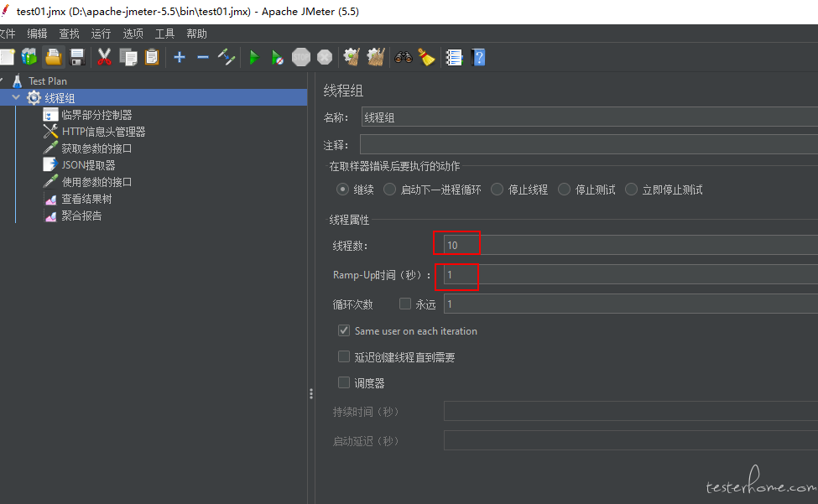Viewport: 818px width, 504px height.
Task: Select the 继续 radio button
Action: coord(342,190)
